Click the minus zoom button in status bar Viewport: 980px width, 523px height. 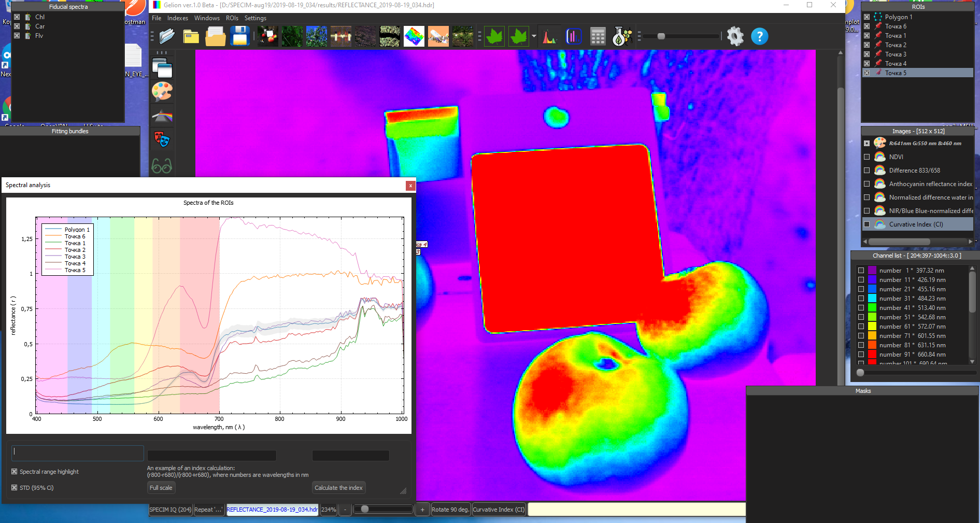[345, 510]
